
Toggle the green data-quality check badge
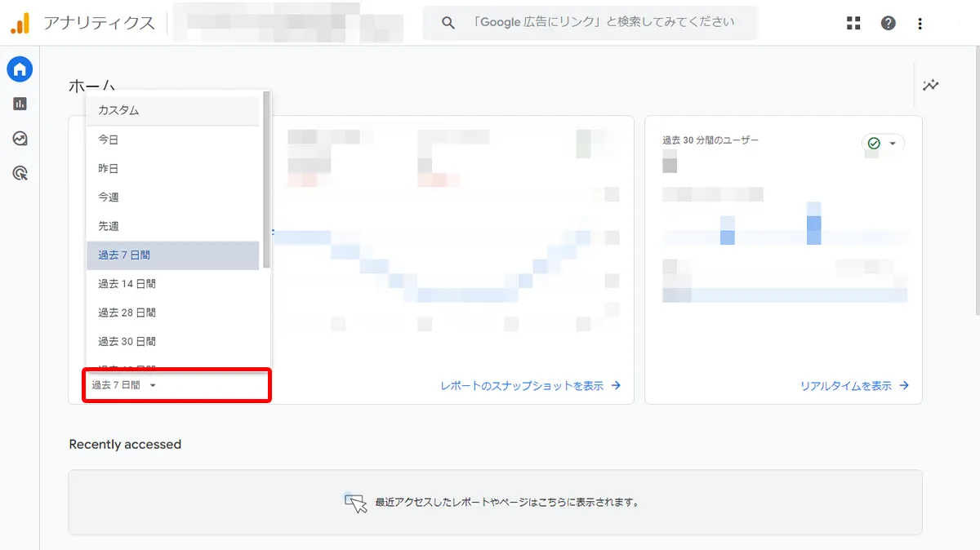874,144
